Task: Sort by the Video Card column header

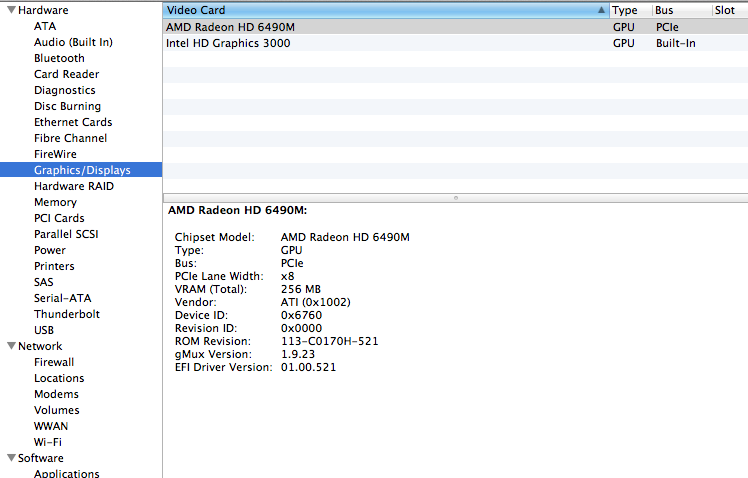Action: (386, 10)
